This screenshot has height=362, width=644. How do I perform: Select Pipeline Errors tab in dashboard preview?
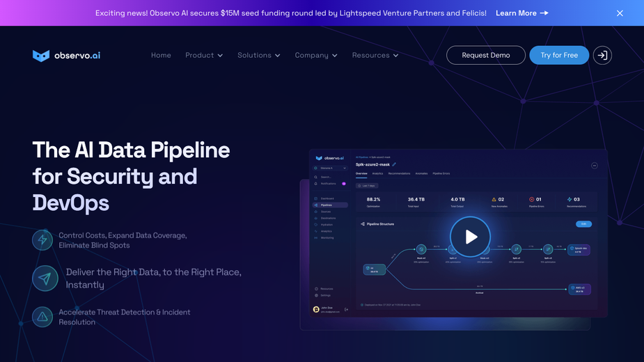(441, 174)
